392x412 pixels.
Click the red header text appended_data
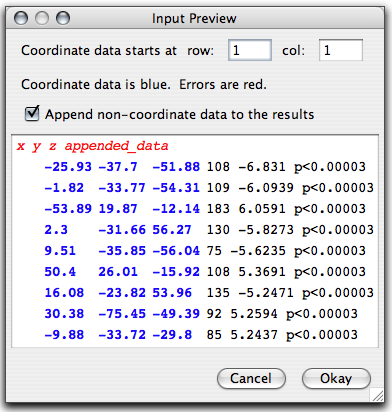(x=117, y=146)
